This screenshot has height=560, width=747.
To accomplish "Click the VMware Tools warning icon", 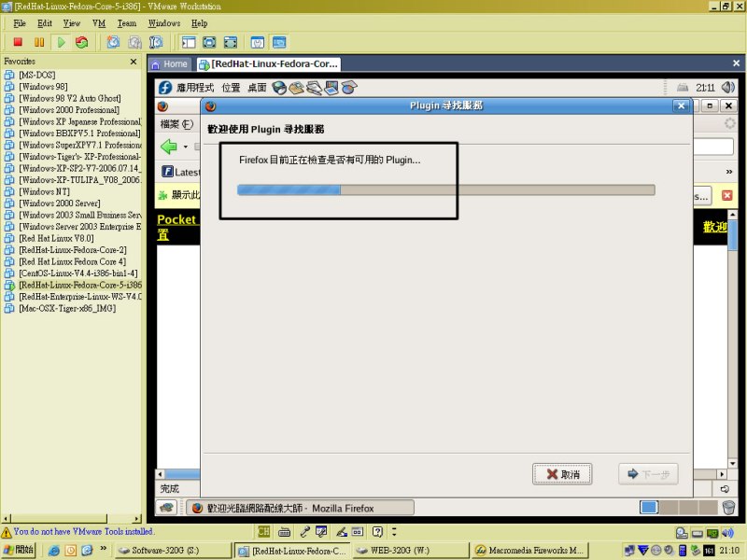I will 7,532.
